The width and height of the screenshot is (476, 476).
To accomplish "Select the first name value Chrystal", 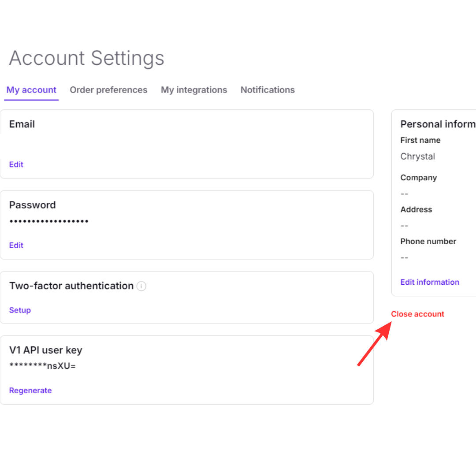I will coord(417,156).
